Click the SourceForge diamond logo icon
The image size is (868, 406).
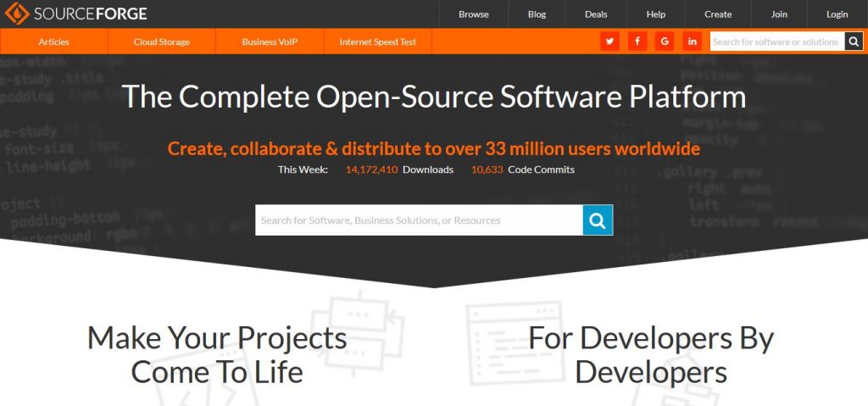point(17,14)
